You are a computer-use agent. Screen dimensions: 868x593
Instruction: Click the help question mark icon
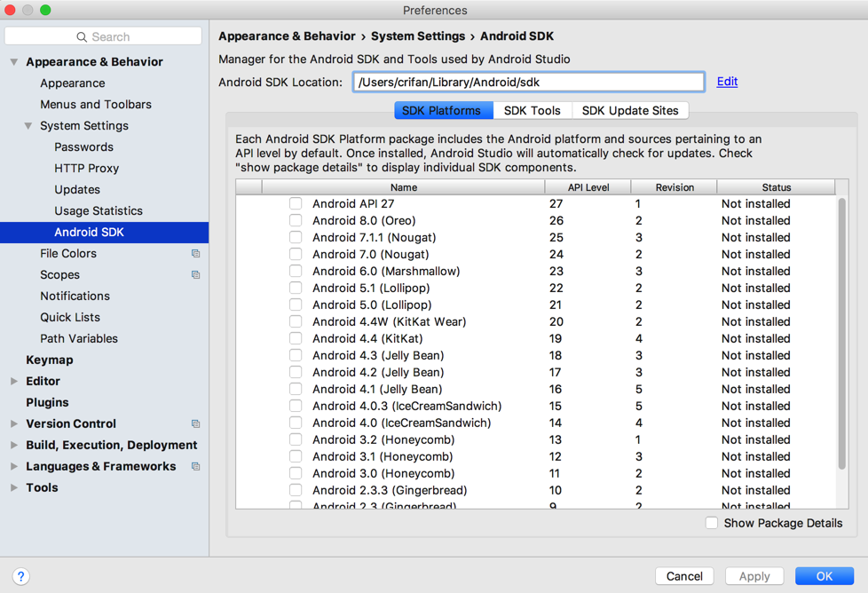tap(20, 576)
